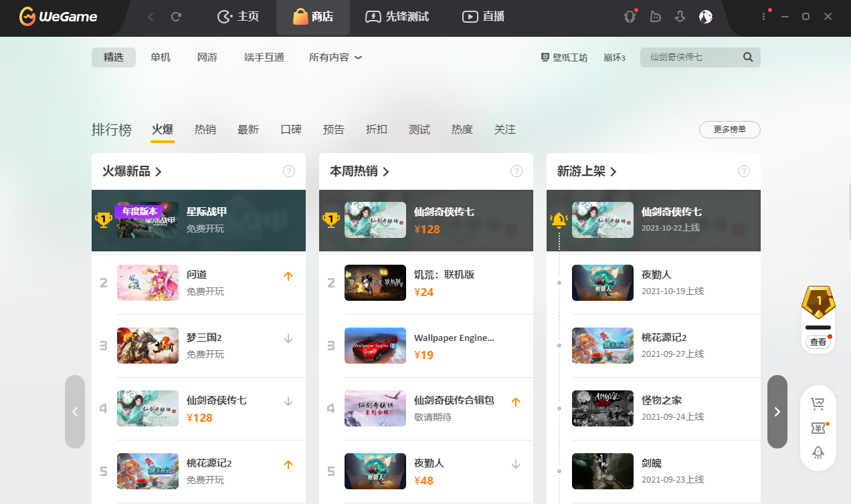Switch to the 预告 ranking tab
Image resolution: width=851 pixels, height=504 pixels.
point(334,130)
